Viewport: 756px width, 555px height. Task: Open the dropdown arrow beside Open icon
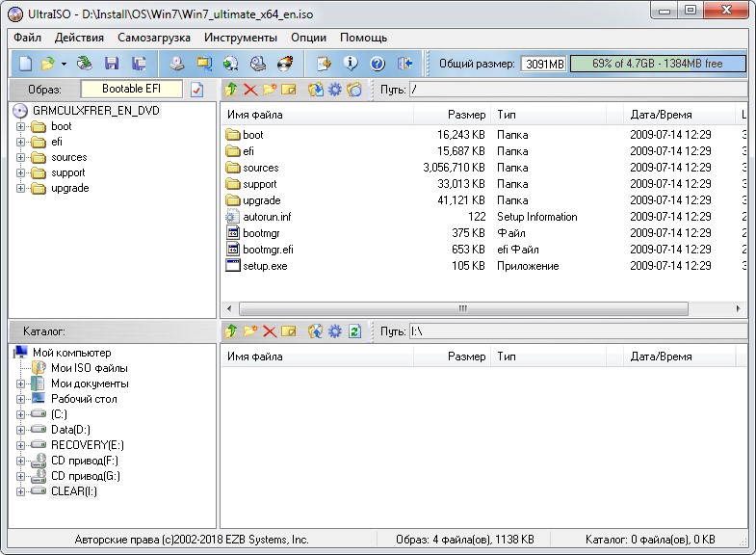pos(64,64)
